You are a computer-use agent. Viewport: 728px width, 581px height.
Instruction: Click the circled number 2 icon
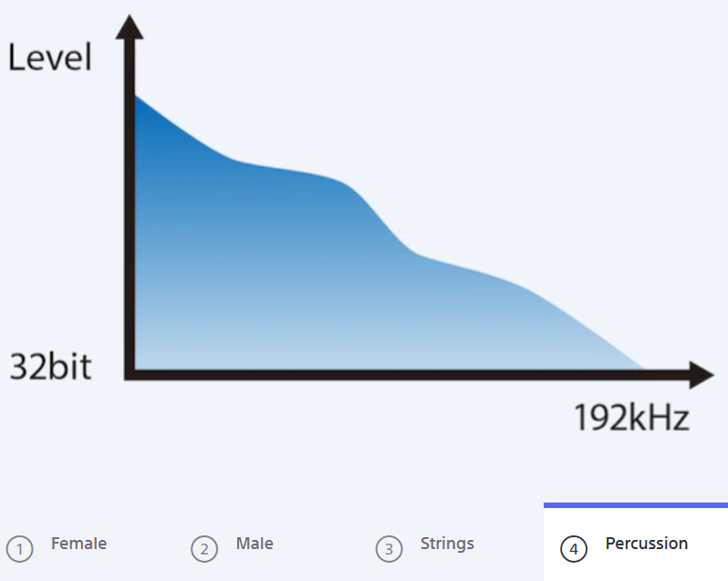204,549
